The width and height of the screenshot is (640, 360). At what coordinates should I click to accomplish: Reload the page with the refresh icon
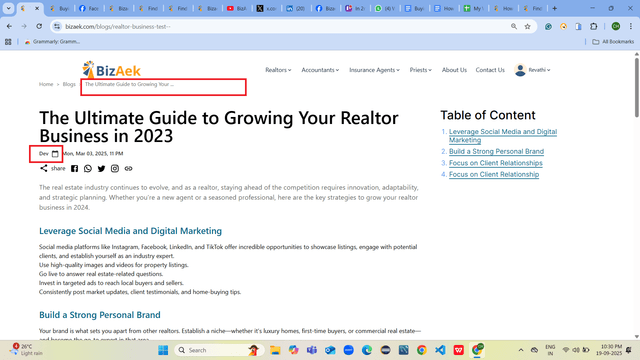(39, 27)
